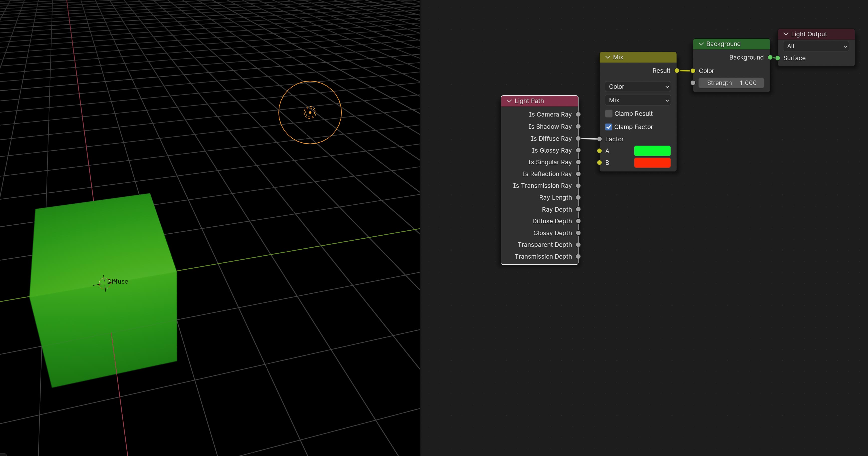This screenshot has width=868, height=456.
Task: Click the Glossy Depth output socket
Action: [578, 233]
